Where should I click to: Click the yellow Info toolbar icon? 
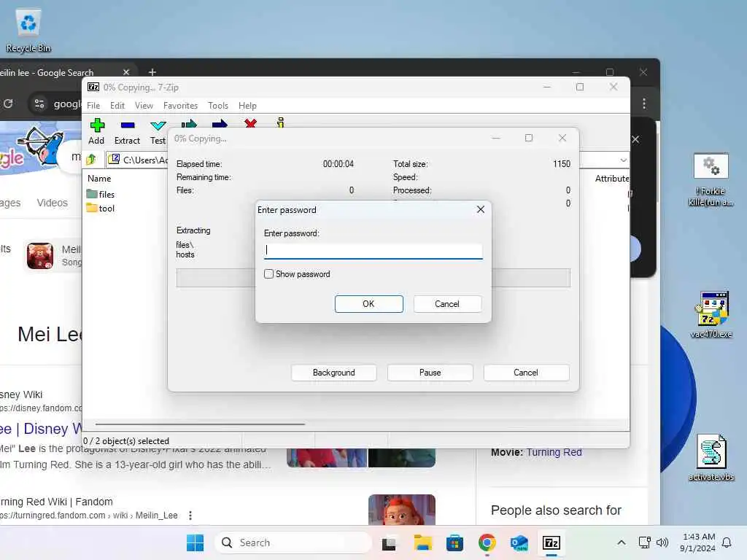281,122
